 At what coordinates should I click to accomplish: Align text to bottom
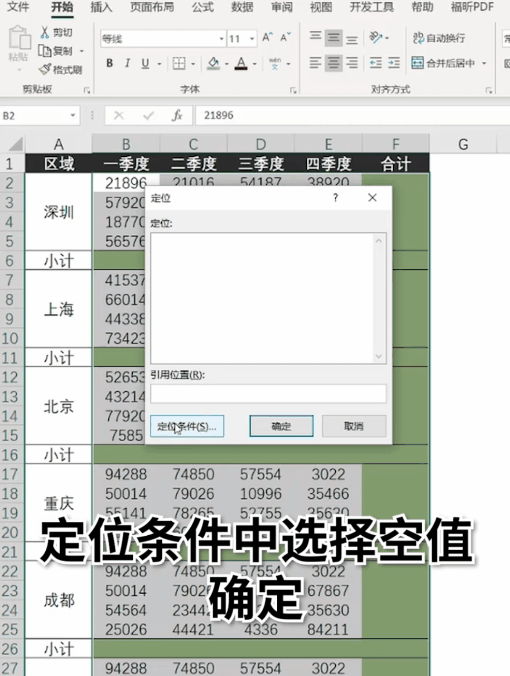tap(352, 39)
